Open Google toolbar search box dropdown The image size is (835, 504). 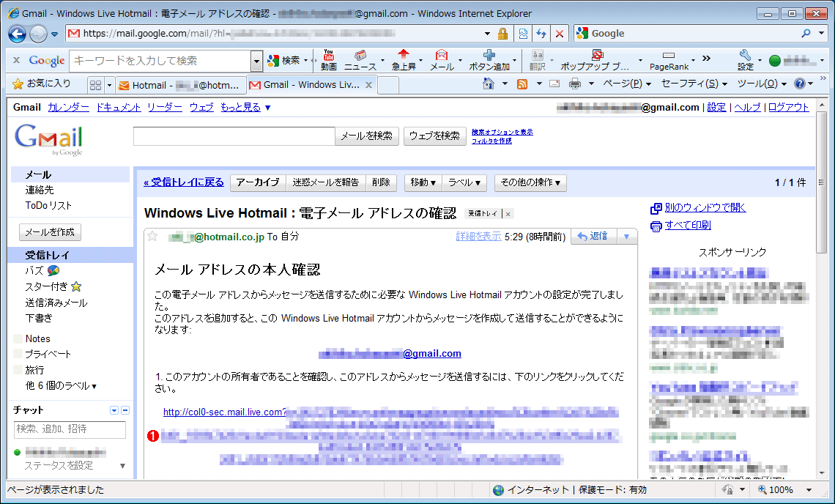pos(256,61)
